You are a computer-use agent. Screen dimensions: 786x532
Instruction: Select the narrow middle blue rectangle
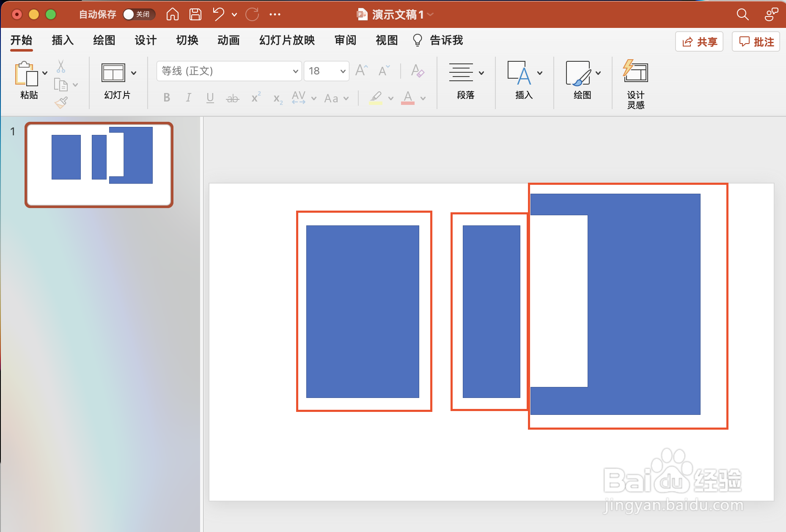491,311
